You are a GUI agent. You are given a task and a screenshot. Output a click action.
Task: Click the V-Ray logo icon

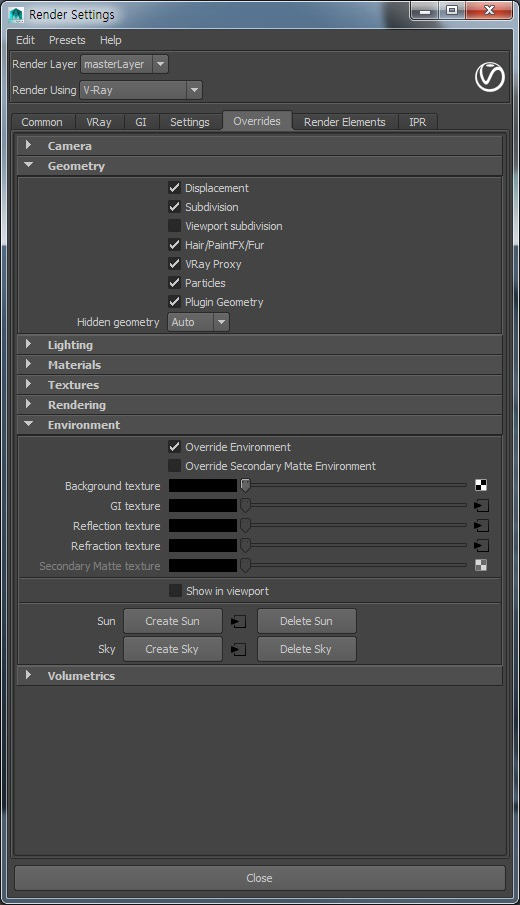coord(489,77)
